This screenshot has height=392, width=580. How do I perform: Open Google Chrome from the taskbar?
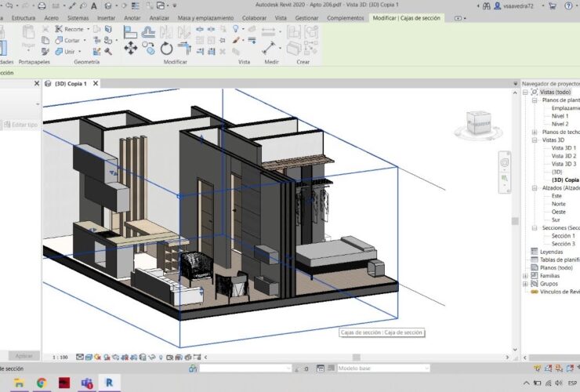[41, 383]
